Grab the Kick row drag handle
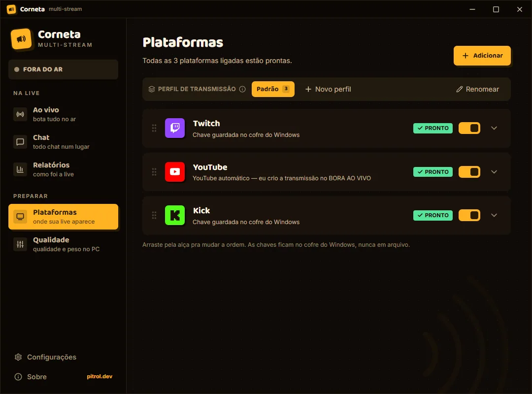The image size is (532, 394). 154,215
